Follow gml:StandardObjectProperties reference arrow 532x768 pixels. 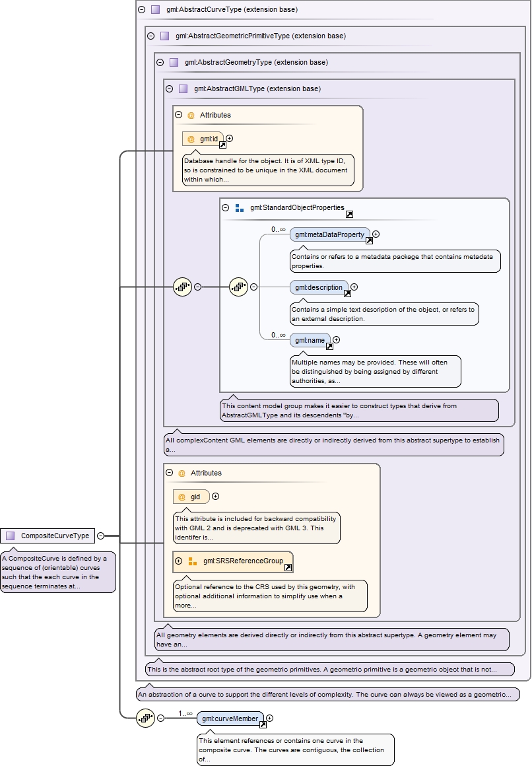pyautogui.click(x=349, y=214)
